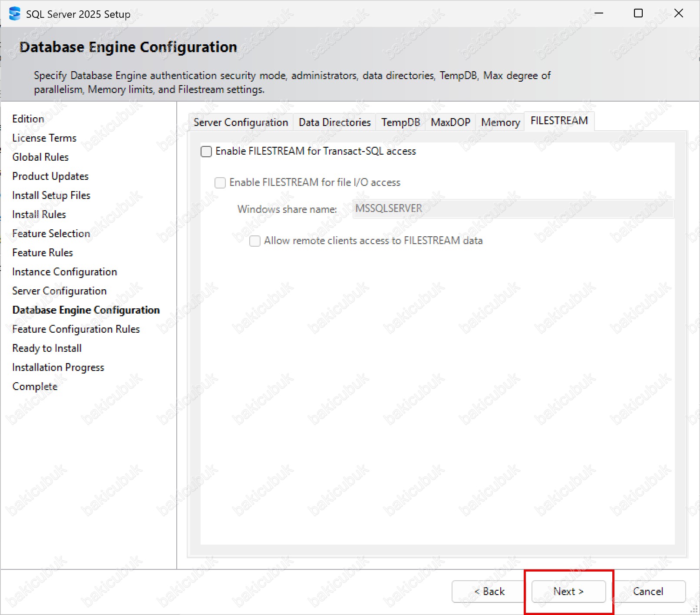Maximize the Setup window

pos(638,13)
